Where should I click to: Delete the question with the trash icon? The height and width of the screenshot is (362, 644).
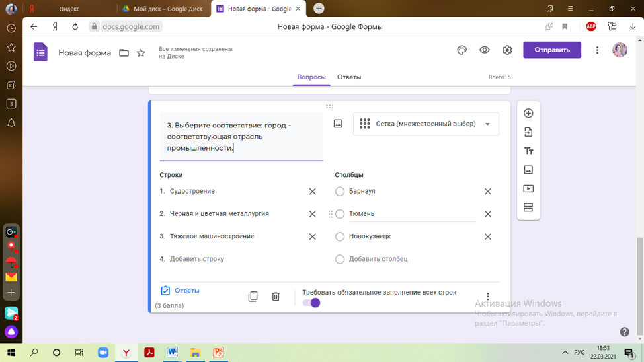(276, 297)
